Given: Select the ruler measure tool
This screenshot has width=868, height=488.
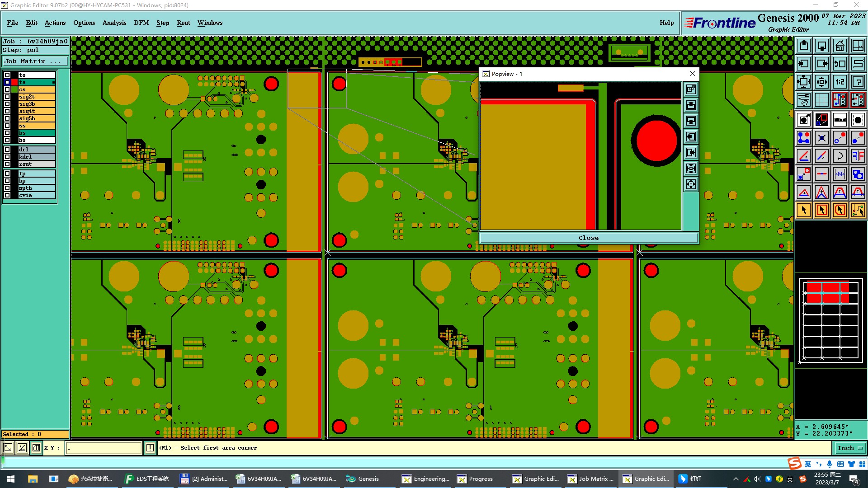Looking at the screenshot, I should click(840, 120).
